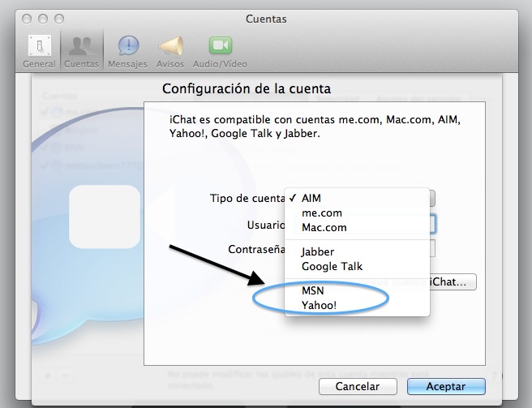Open the General preferences pane
The image size is (532, 408).
(39, 51)
